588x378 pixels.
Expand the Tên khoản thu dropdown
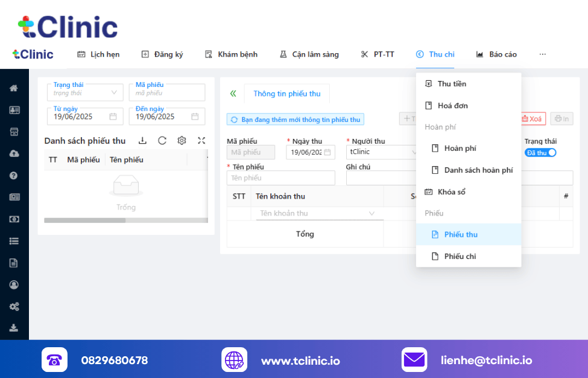[319, 214]
